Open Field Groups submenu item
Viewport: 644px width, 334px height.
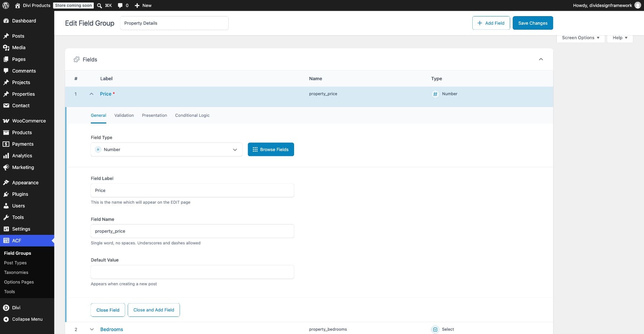[18, 253]
